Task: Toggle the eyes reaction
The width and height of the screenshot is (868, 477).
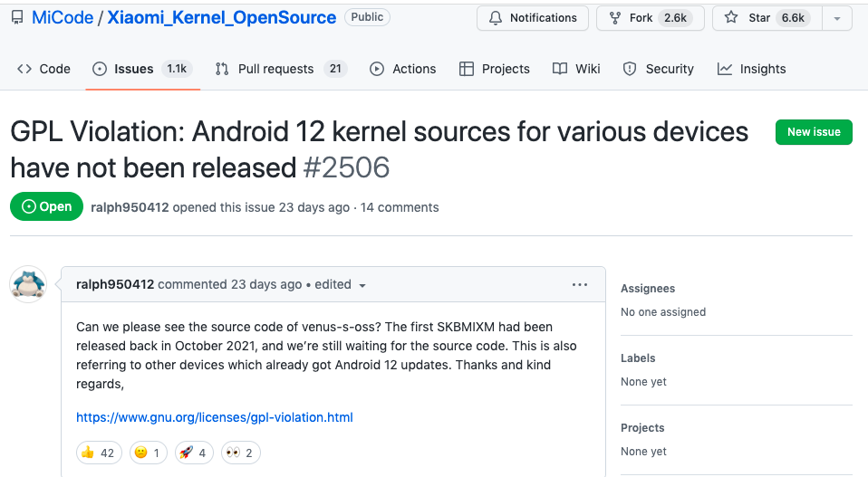Action: 240,453
